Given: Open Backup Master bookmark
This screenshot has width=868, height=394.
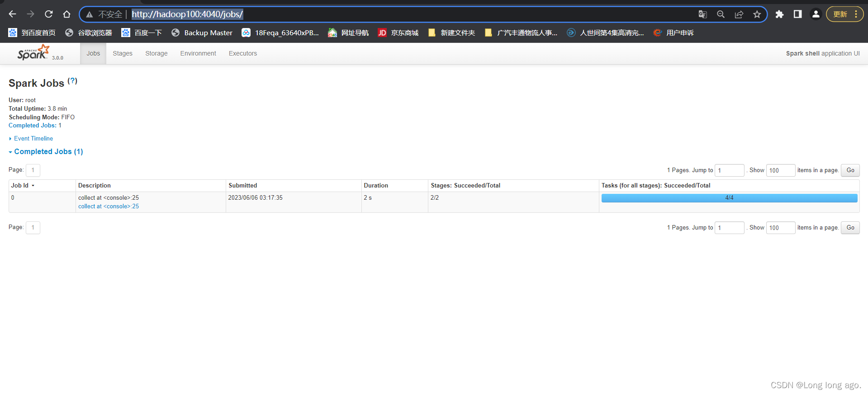Looking at the screenshot, I should click(x=202, y=33).
